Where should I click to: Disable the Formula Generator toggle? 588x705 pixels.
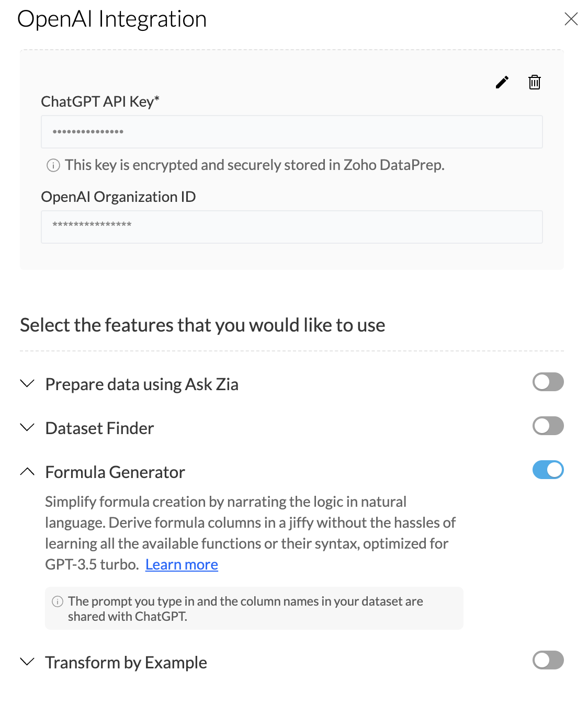pos(548,470)
